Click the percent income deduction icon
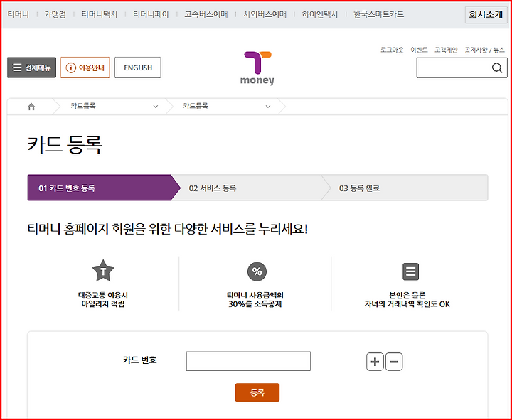The image size is (512, 420). pos(257,271)
